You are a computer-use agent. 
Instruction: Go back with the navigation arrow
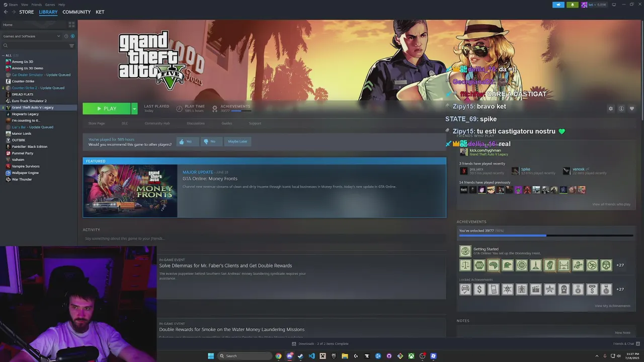pyautogui.click(x=6, y=12)
